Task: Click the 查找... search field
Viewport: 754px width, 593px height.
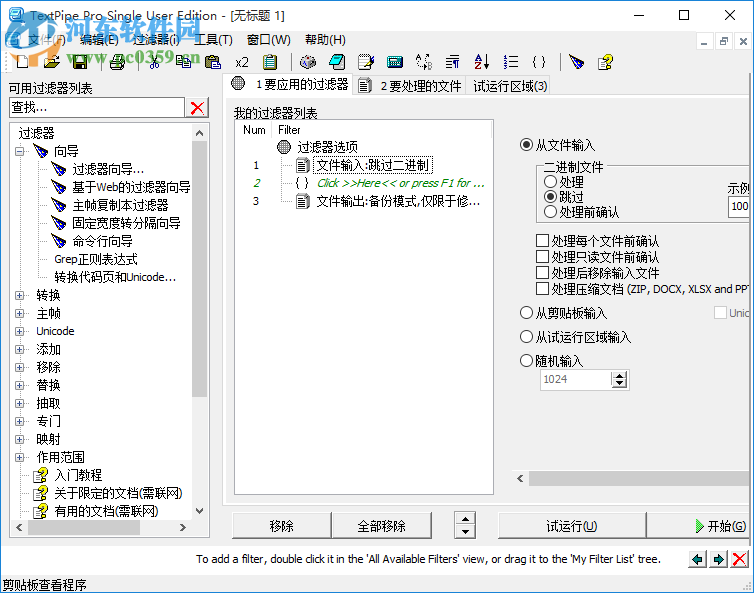Action: [x=97, y=108]
